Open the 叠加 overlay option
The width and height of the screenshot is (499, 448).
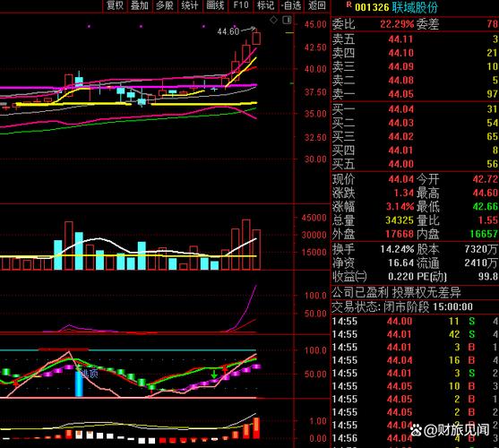tap(140, 5)
